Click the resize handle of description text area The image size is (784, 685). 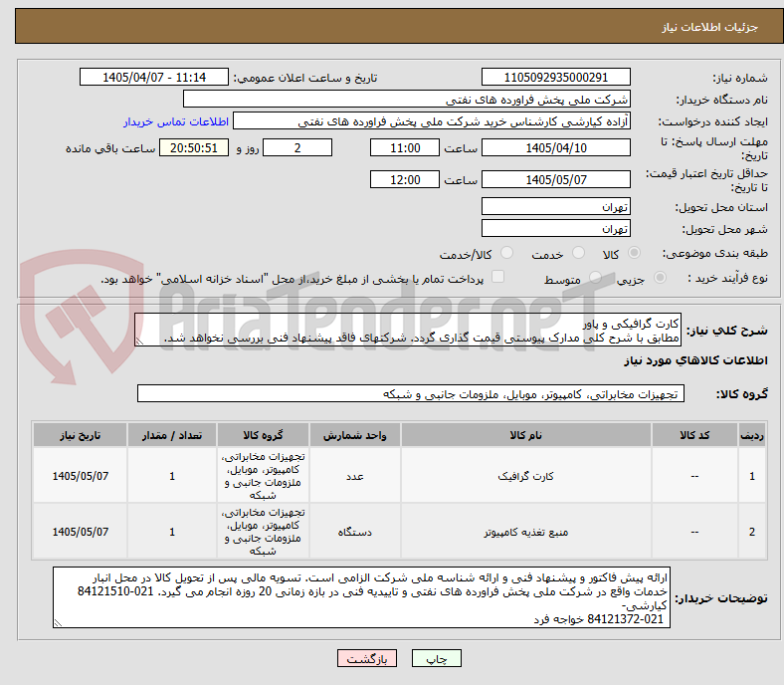[139, 342]
